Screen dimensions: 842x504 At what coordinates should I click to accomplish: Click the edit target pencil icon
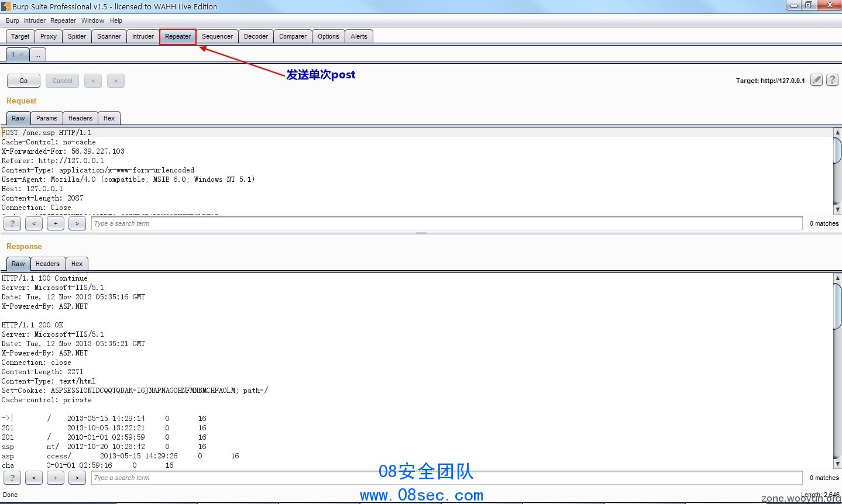(x=816, y=80)
